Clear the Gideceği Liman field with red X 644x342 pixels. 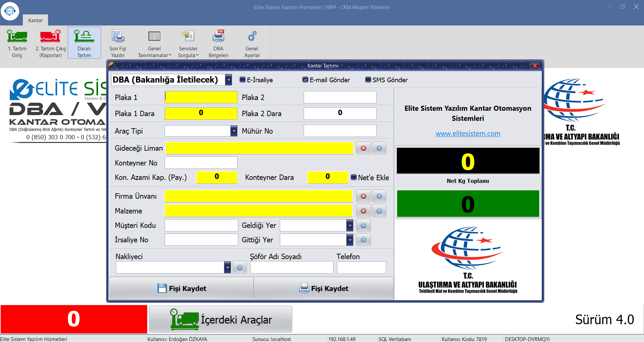tap(363, 148)
